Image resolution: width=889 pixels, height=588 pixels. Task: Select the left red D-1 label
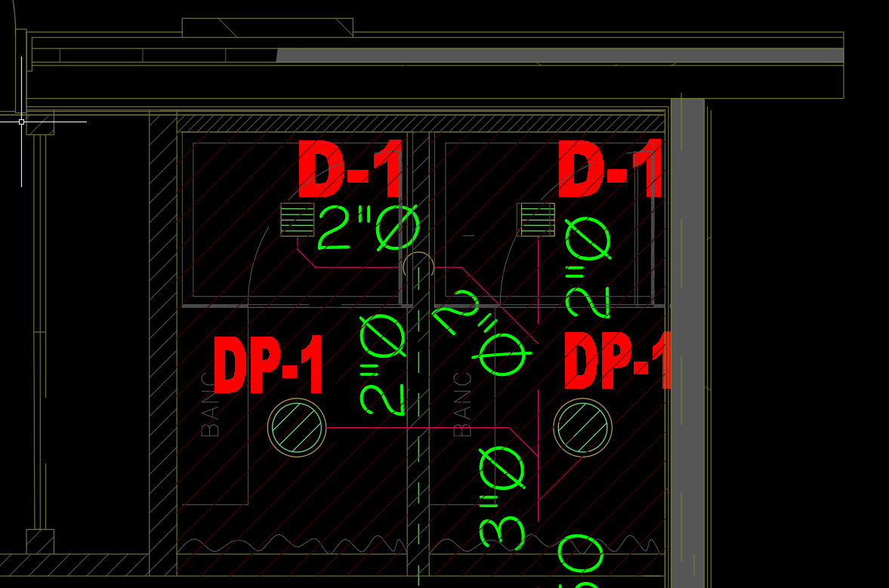[350, 169]
